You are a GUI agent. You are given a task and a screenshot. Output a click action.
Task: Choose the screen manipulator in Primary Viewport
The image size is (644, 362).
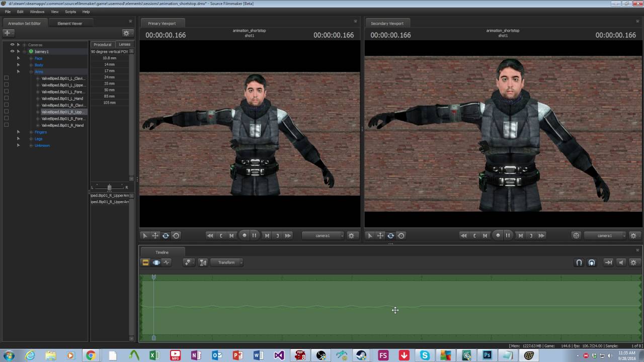(x=176, y=235)
